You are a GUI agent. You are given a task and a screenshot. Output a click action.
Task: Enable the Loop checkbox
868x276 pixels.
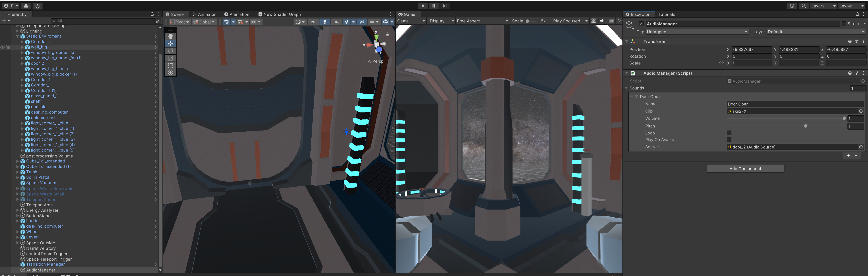pos(729,133)
